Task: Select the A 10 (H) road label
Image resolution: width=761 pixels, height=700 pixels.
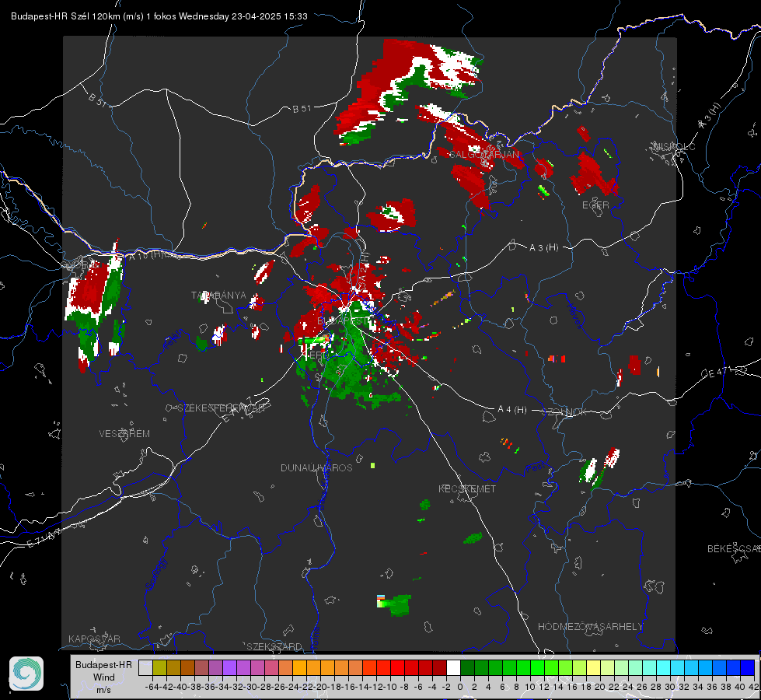Action: 148,256
